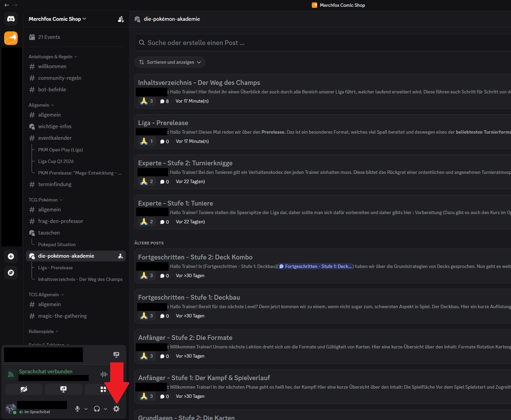The image size is (511, 420).
Task: Click noise suppression waveform icon
Action: click(x=104, y=374)
